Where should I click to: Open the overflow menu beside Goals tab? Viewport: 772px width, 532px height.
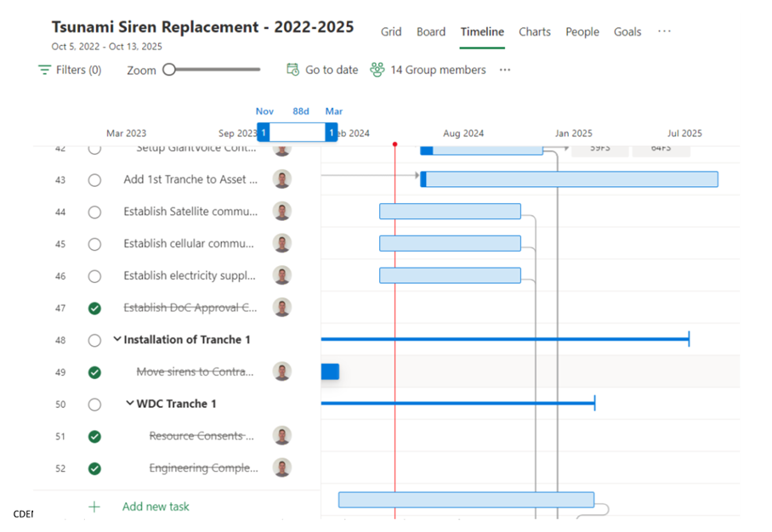coord(664,31)
